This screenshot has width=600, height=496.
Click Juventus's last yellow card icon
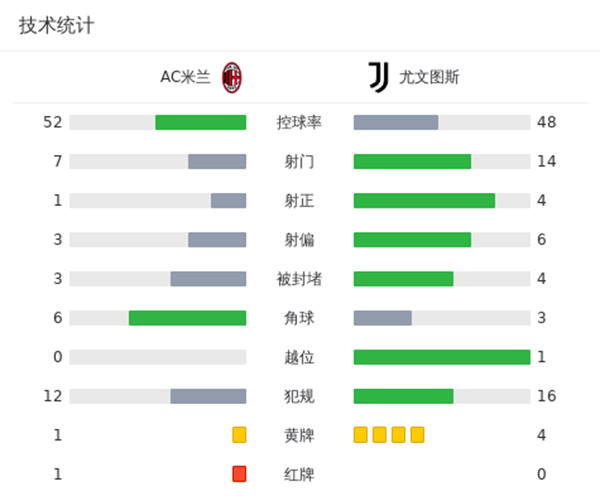(417, 435)
